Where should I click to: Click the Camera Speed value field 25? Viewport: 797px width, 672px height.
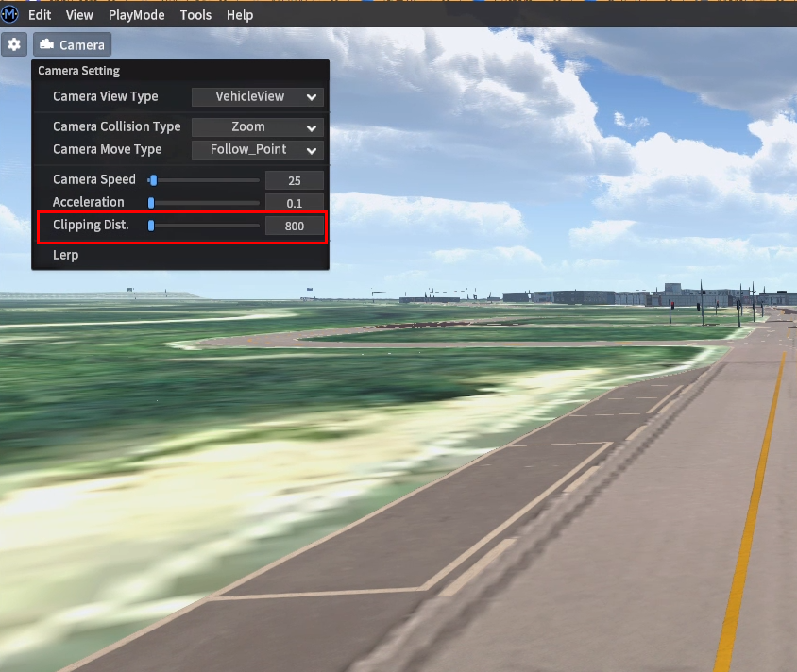(x=295, y=180)
